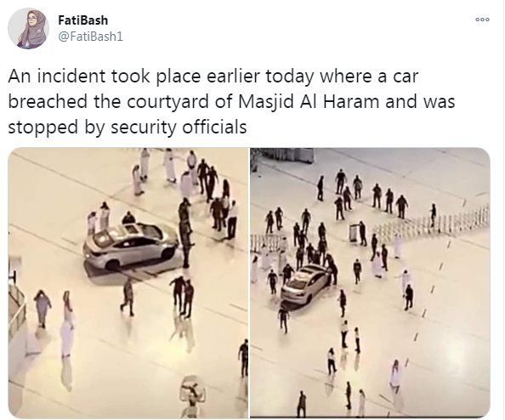Click the phrase 'courtyard of Masjid' in tweet
This screenshot has width=505, height=420.
coord(210,102)
